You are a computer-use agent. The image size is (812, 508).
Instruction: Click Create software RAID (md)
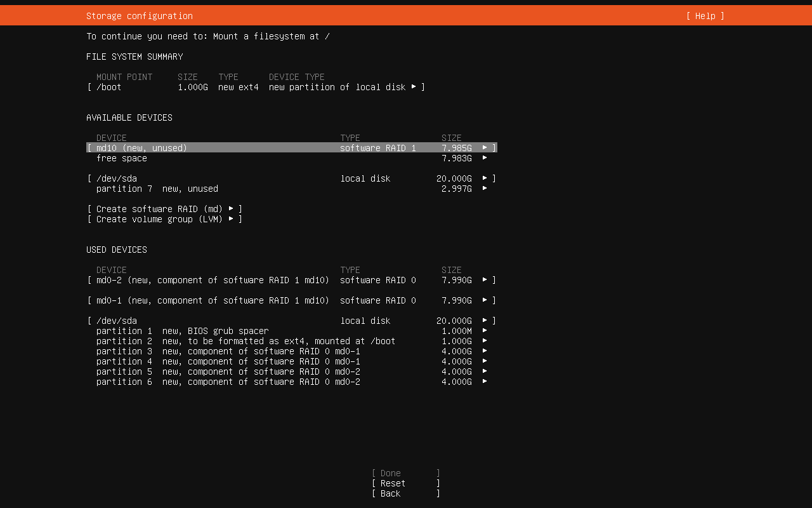(165, 209)
